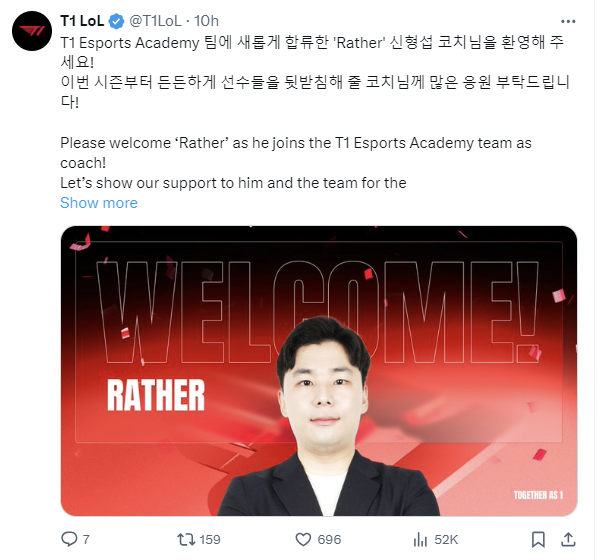Click the 159 repost count
Image resolution: width=604 pixels, height=560 pixels.
pyautogui.click(x=210, y=540)
